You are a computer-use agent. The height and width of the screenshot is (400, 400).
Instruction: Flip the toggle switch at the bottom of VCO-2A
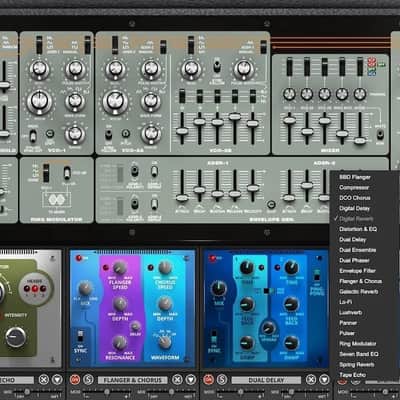[x=109, y=135]
